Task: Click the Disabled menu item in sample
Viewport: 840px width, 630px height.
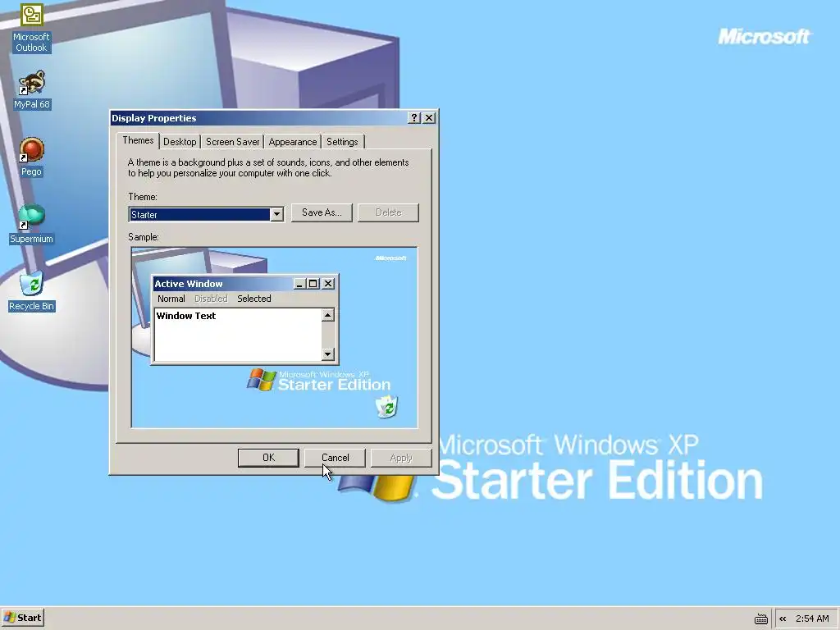Action: point(211,299)
